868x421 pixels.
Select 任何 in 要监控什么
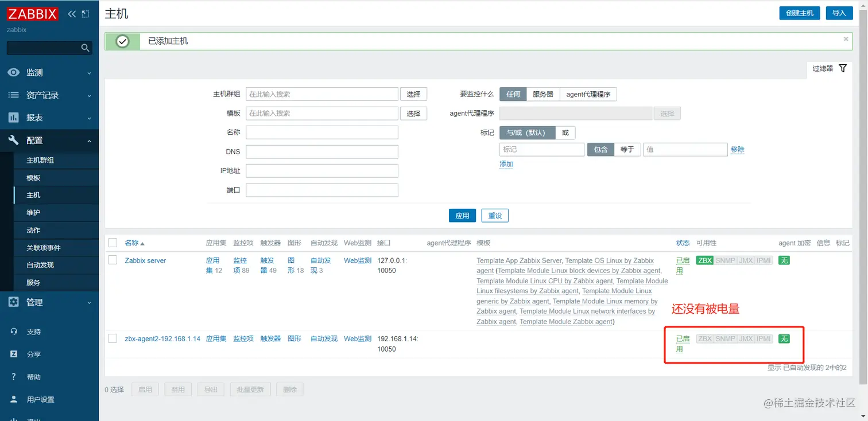pos(513,94)
